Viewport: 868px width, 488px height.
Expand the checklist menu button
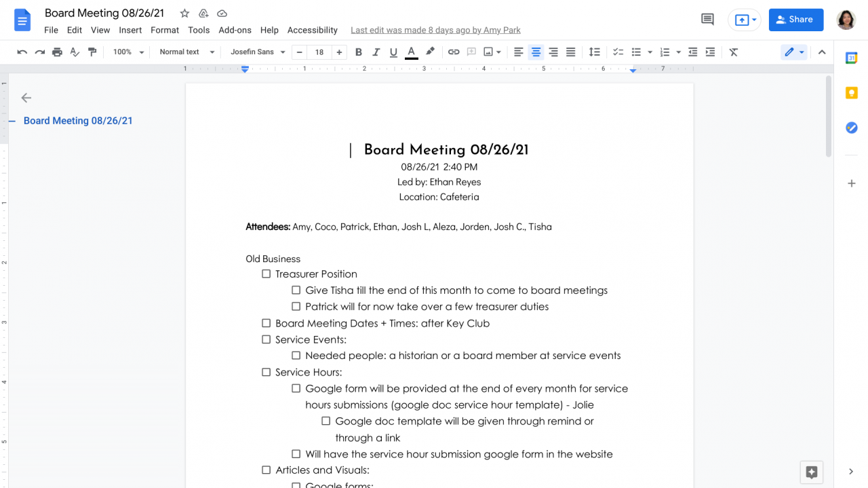pos(618,52)
